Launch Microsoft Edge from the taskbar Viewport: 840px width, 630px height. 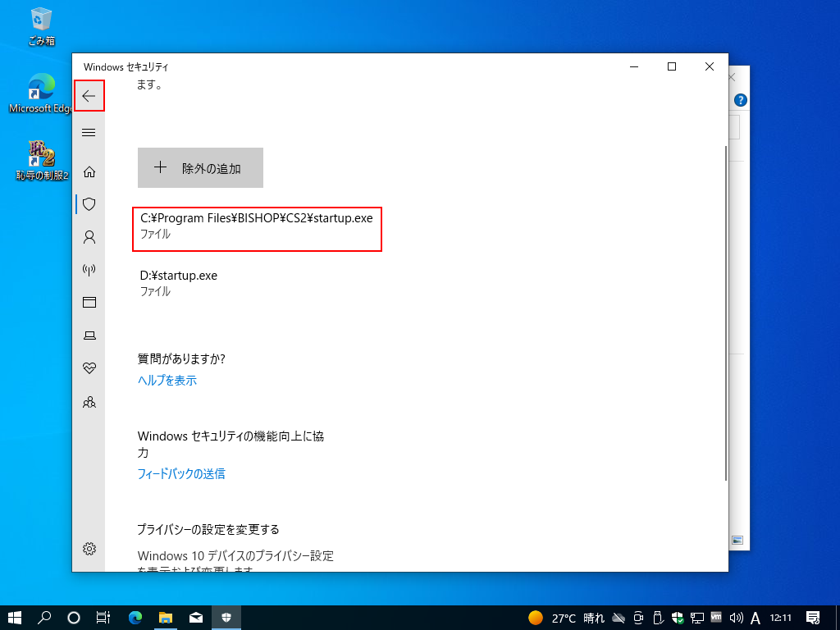[x=135, y=618]
